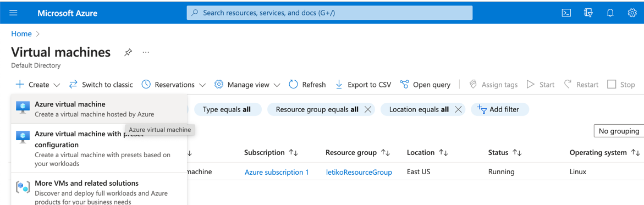The image size is (644, 205).
Task: Open the letikoResourceGroup link
Action: [359, 172]
